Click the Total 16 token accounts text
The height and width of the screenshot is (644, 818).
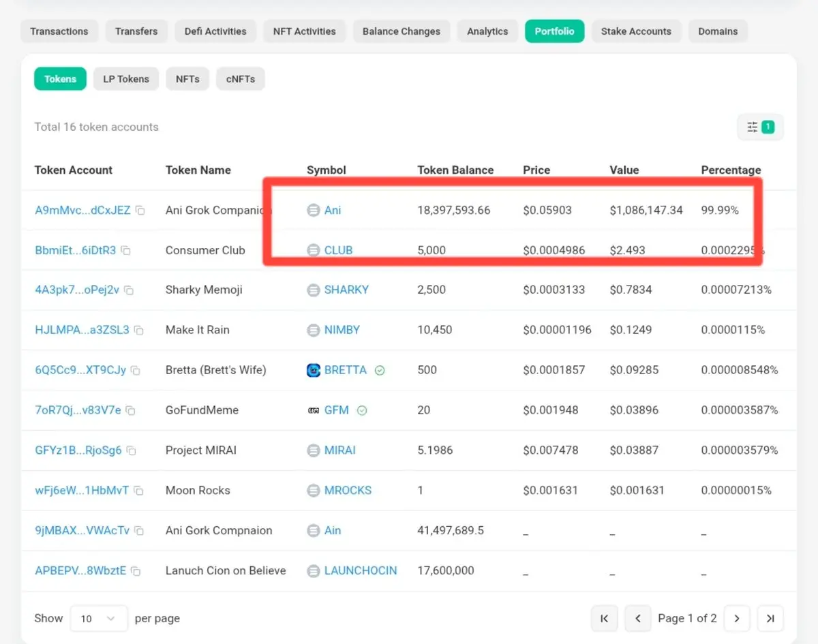(x=96, y=127)
